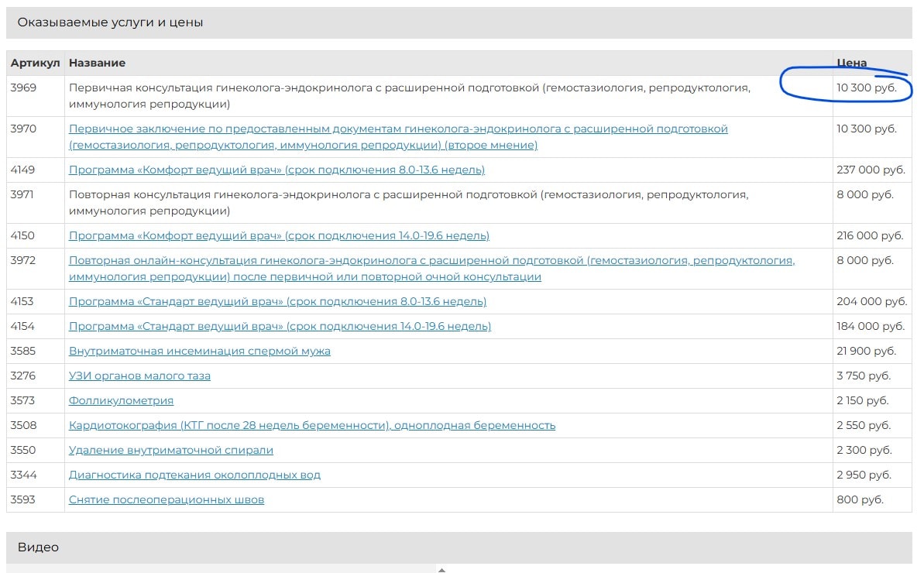Click the 10 300 руб. price in row 3969
Image resolution: width=924 pixels, height=573 pixels.
pyautogui.click(x=867, y=87)
